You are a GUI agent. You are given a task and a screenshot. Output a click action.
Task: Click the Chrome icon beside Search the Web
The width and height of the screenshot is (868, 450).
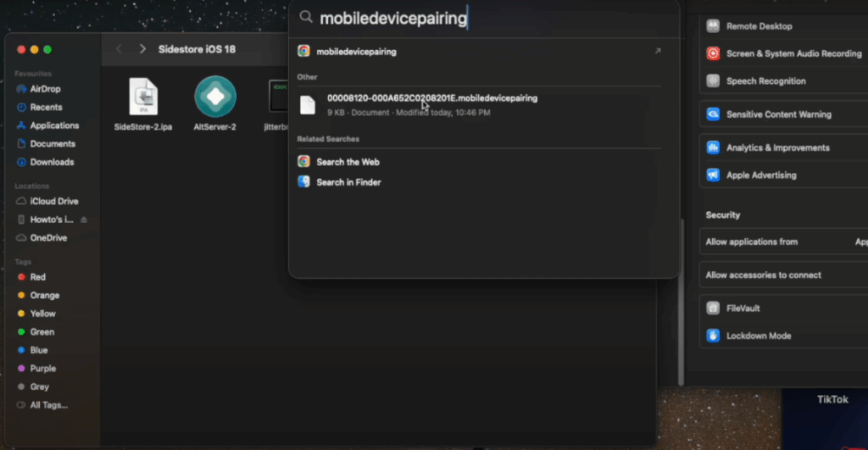[304, 161]
